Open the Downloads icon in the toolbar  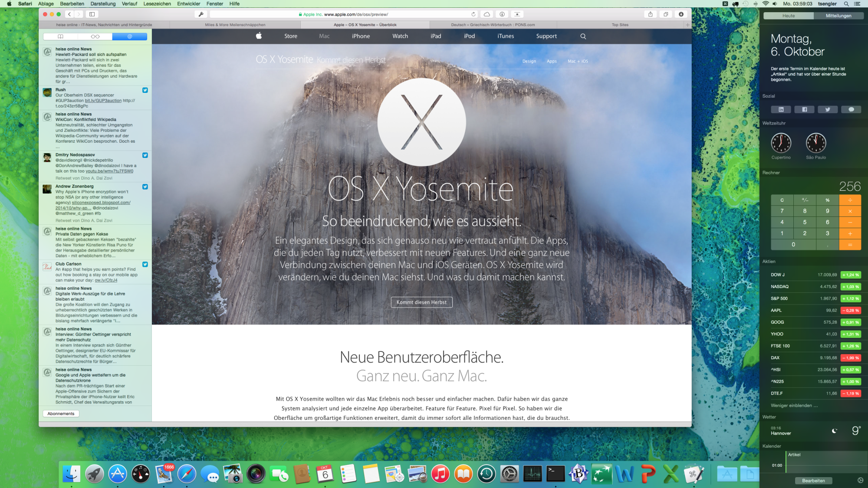coord(681,14)
